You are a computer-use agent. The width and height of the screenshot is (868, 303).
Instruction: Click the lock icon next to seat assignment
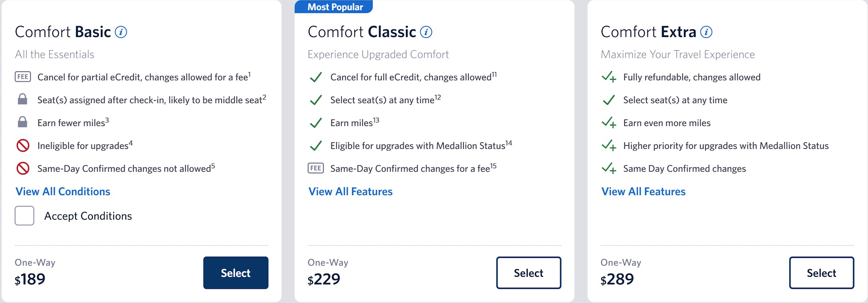[x=23, y=99]
